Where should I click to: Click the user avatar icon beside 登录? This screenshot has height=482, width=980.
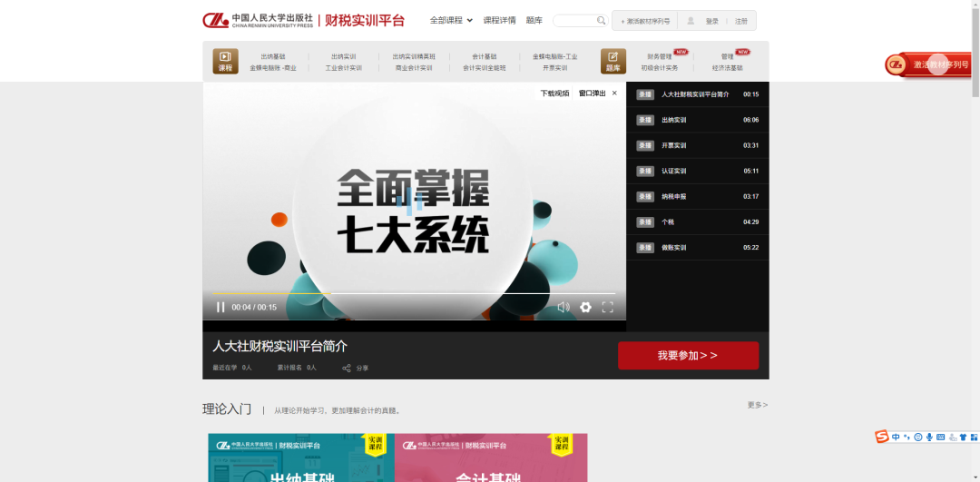(691, 21)
